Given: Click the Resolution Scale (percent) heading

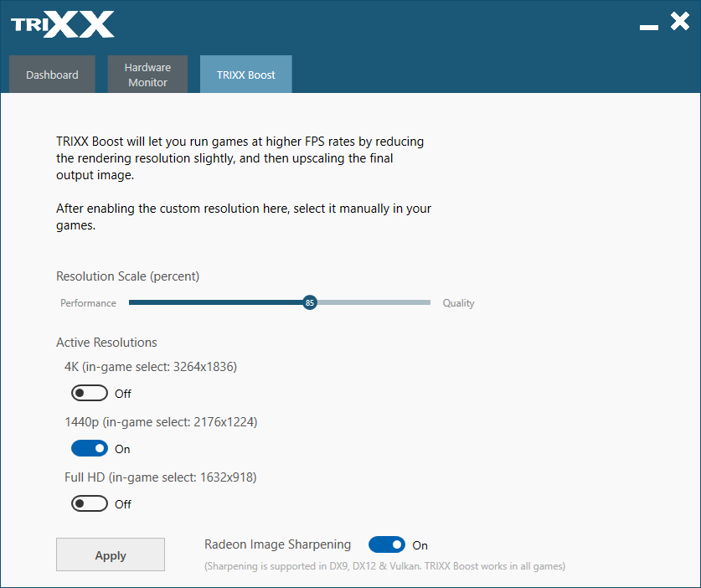Looking at the screenshot, I should (x=128, y=276).
